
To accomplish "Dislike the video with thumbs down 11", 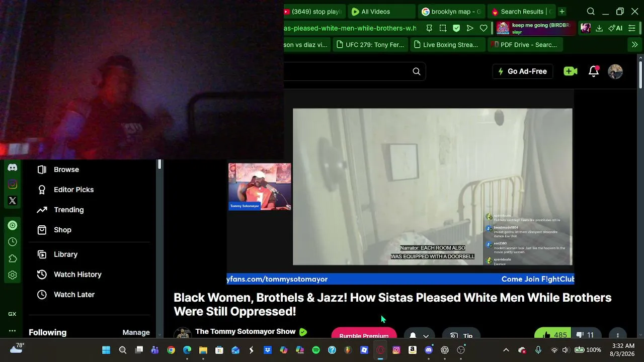I will pyautogui.click(x=585, y=335).
